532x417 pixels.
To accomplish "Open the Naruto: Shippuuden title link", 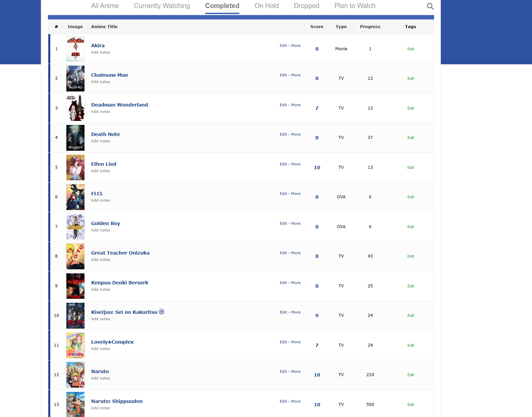I will tap(117, 401).
